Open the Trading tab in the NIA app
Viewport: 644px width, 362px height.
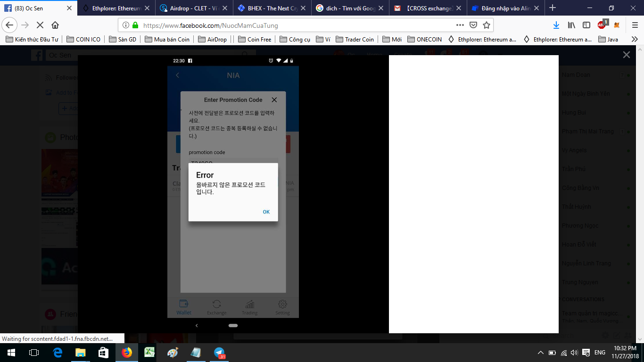250,307
